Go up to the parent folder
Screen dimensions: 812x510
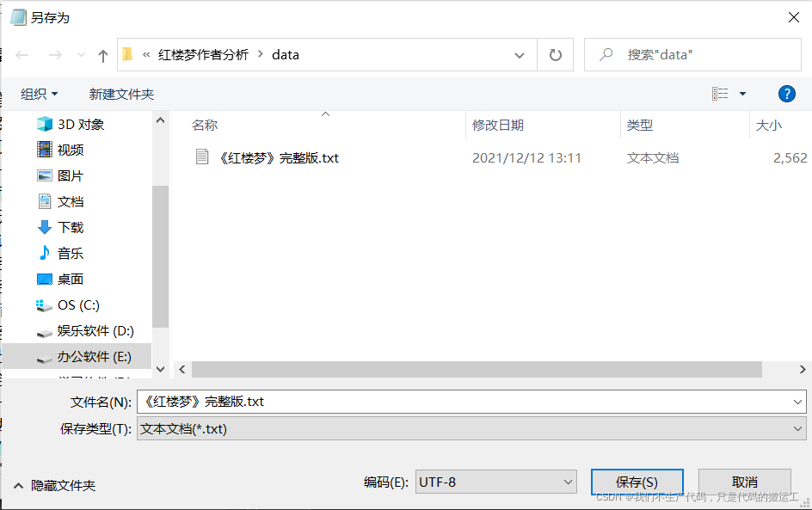pos(101,54)
